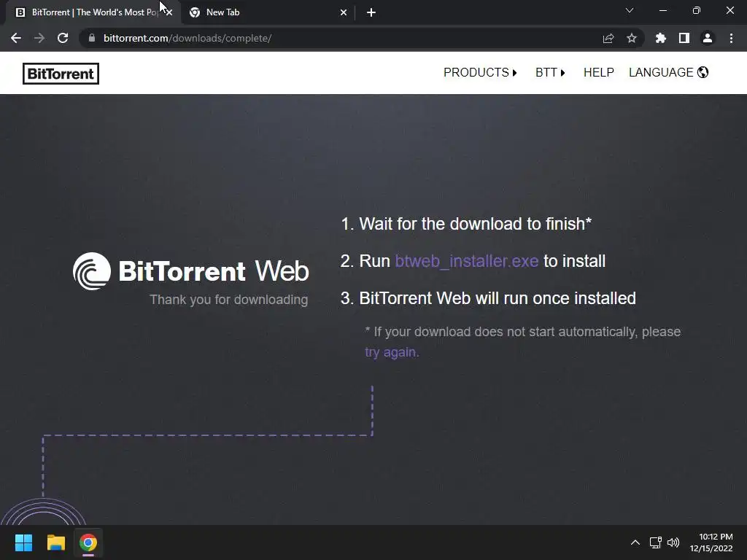Restore down the Chrome window
Screen dimensions: 747x560
[x=697, y=10]
